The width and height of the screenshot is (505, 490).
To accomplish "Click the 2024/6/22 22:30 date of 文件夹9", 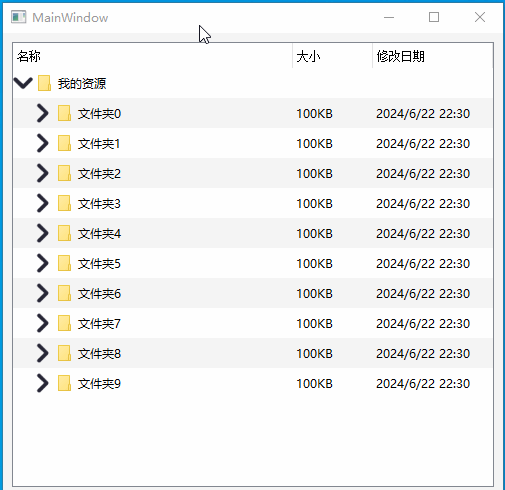I will (423, 384).
